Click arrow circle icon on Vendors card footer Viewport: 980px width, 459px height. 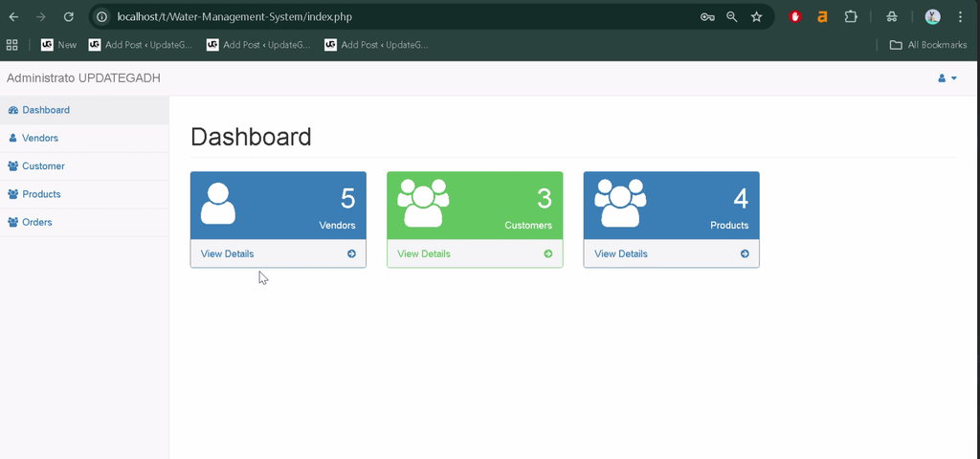click(x=351, y=254)
